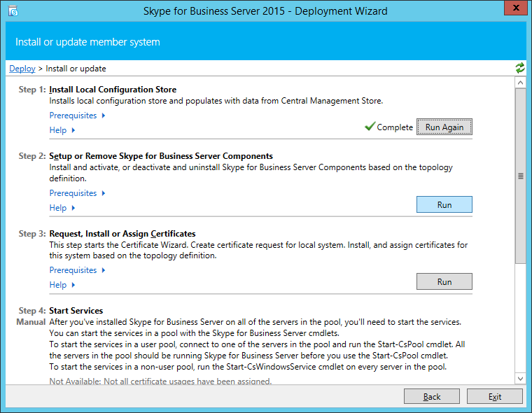Run Step 2 Setup Server Components
The height and width of the screenshot is (413, 532).
point(444,204)
